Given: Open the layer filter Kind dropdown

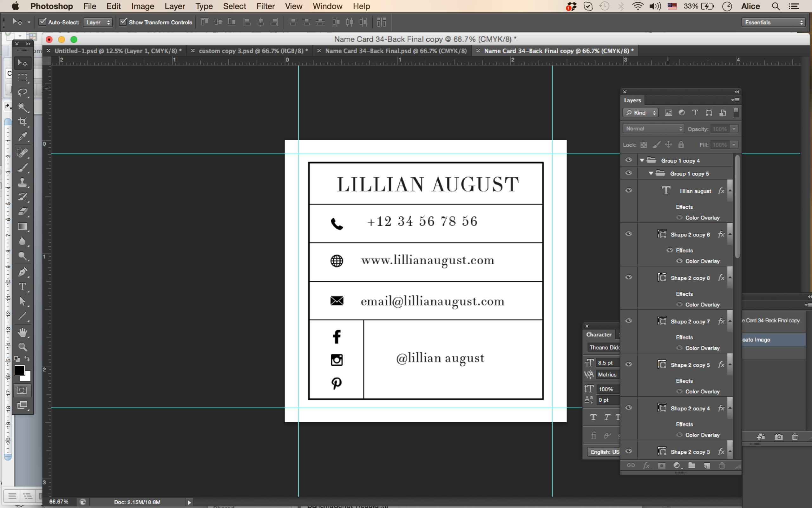Looking at the screenshot, I should click(x=640, y=113).
